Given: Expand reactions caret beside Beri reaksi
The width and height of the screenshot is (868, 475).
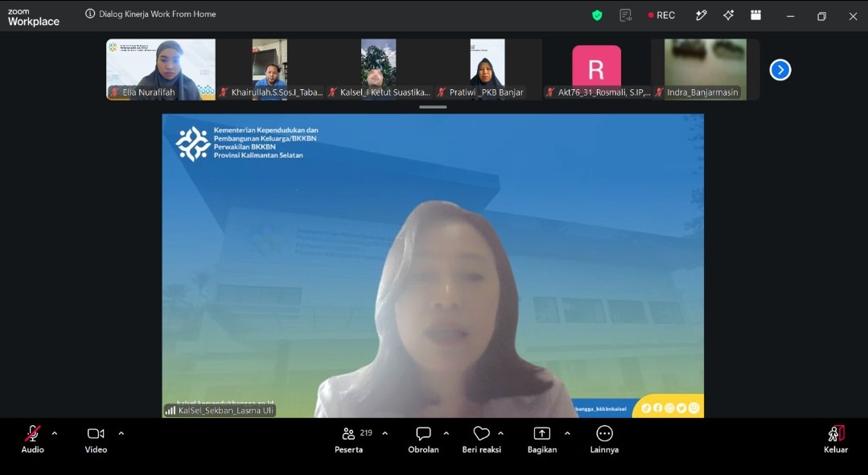Looking at the screenshot, I should click(x=500, y=433).
